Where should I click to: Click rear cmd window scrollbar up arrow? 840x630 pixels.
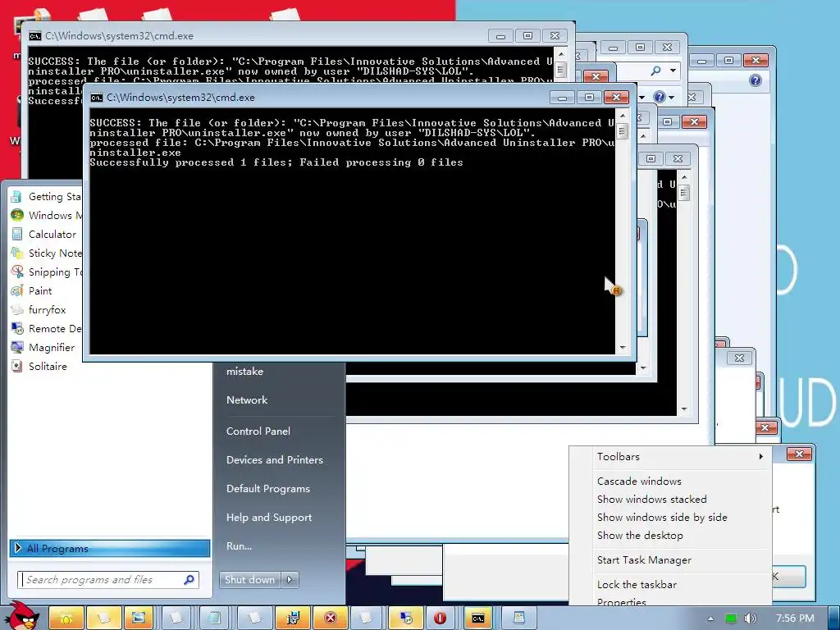coord(561,54)
